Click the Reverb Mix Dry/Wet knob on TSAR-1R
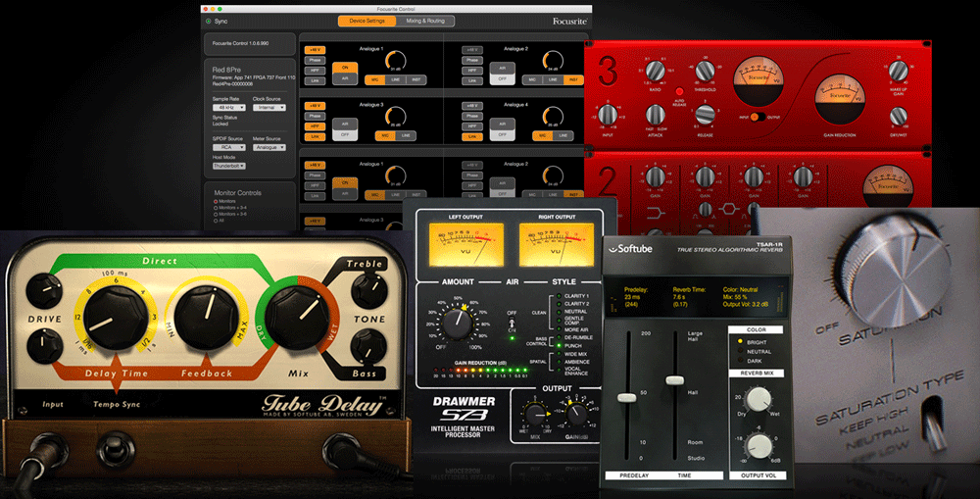The image size is (980, 499). (759, 398)
